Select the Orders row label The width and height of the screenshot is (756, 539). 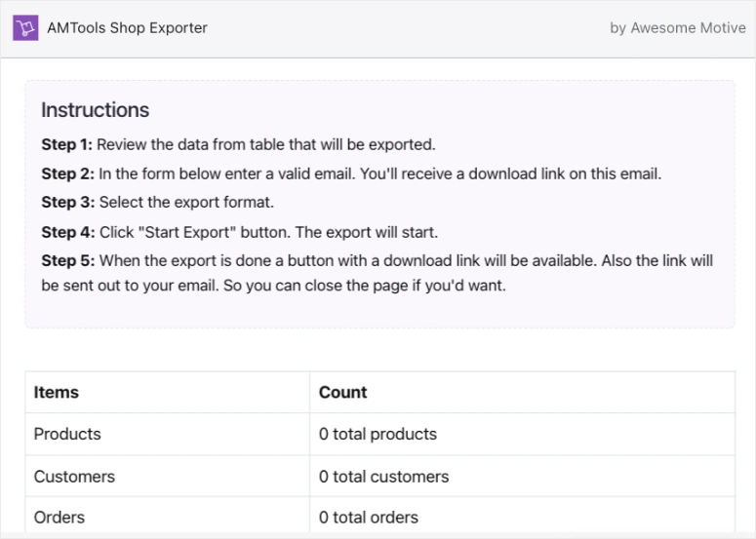(x=60, y=518)
